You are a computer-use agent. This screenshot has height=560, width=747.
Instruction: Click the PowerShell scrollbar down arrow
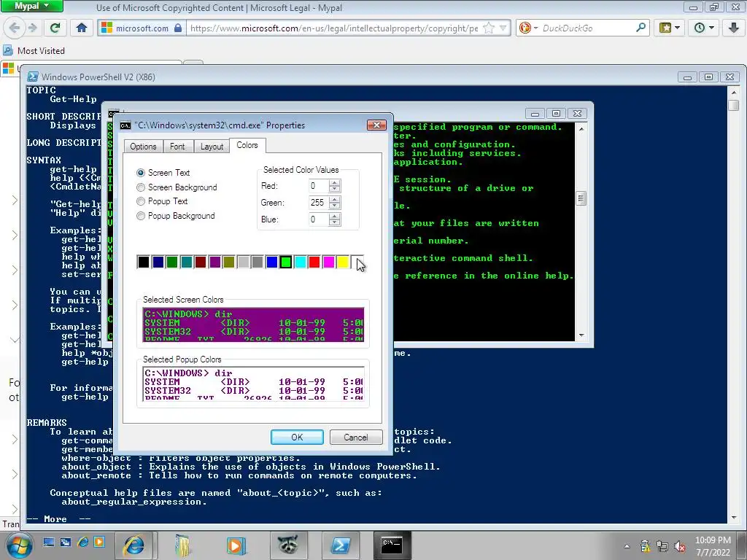point(734,518)
